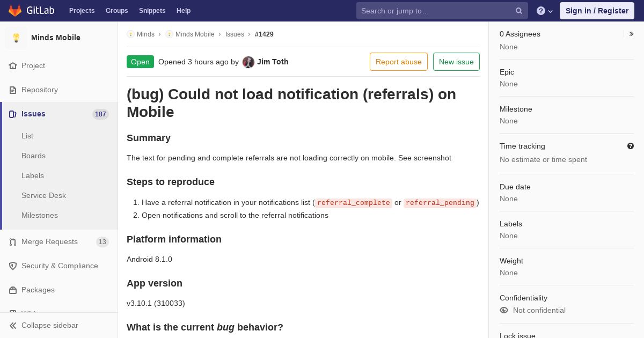
Task: Click the Confidentiality label
Action: (523, 298)
